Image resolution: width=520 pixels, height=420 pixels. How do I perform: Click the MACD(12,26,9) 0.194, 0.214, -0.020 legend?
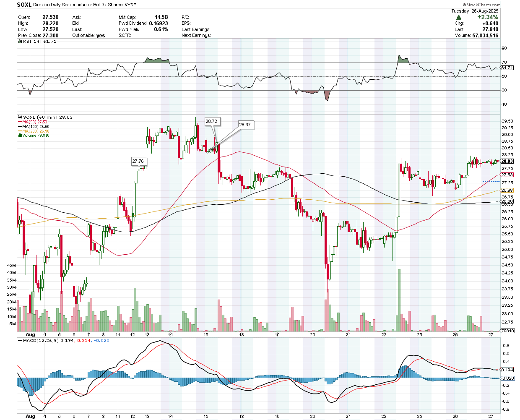[x=64, y=341]
